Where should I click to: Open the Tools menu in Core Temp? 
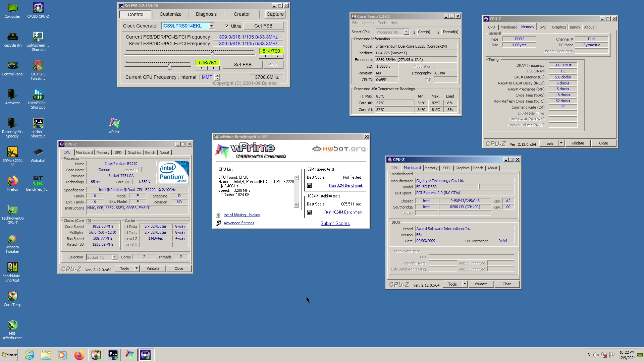(x=382, y=23)
